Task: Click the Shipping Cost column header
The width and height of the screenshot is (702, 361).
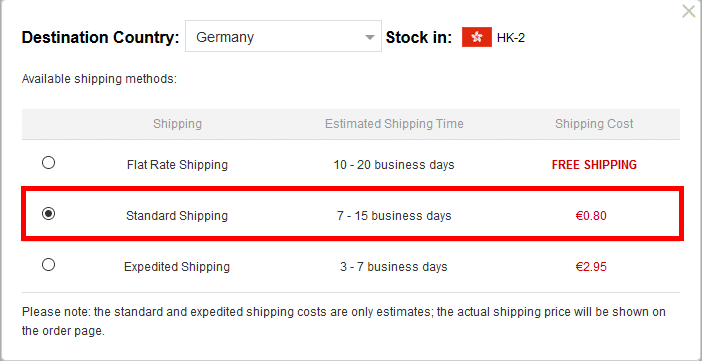Action: tap(594, 124)
